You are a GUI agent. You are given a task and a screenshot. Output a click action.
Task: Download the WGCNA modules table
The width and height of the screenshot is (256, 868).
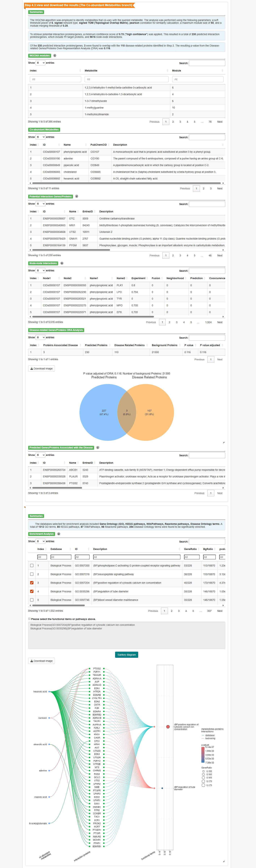point(55,56)
